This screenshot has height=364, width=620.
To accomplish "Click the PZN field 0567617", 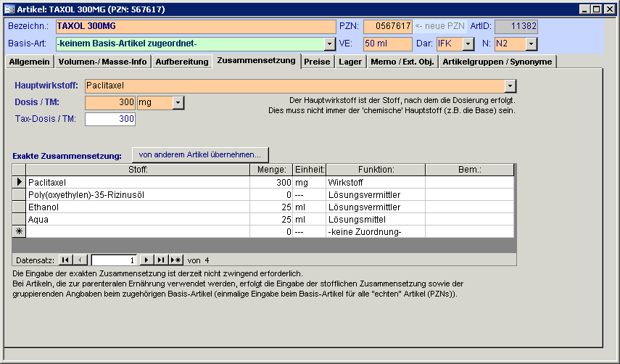I will pyautogui.click(x=388, y=27).
